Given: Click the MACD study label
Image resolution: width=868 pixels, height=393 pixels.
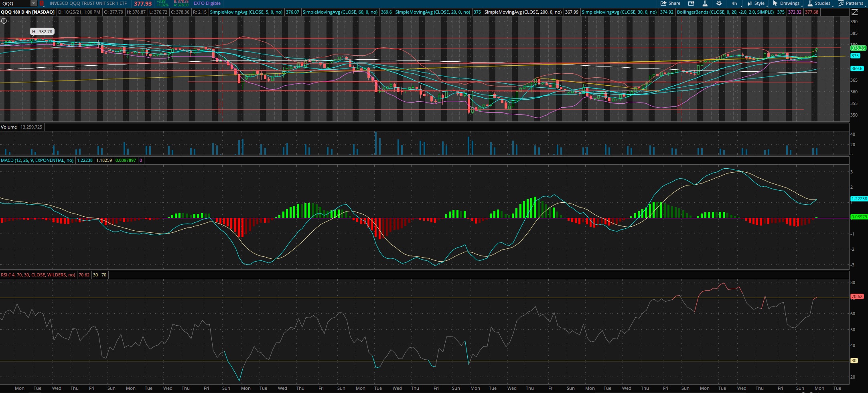Looking at the screenshot, I should [37, 160].
